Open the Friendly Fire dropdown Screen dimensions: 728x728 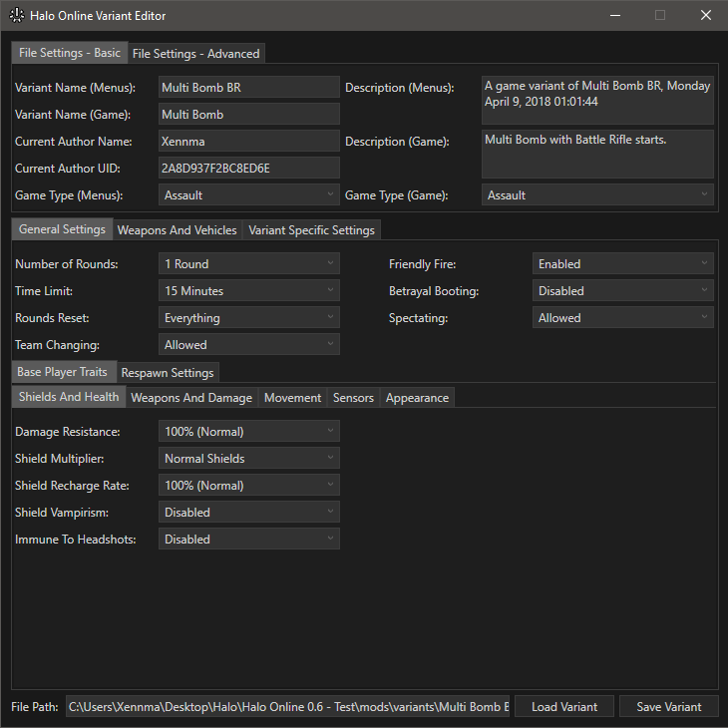pyautogui.click(x=623, y=263)
